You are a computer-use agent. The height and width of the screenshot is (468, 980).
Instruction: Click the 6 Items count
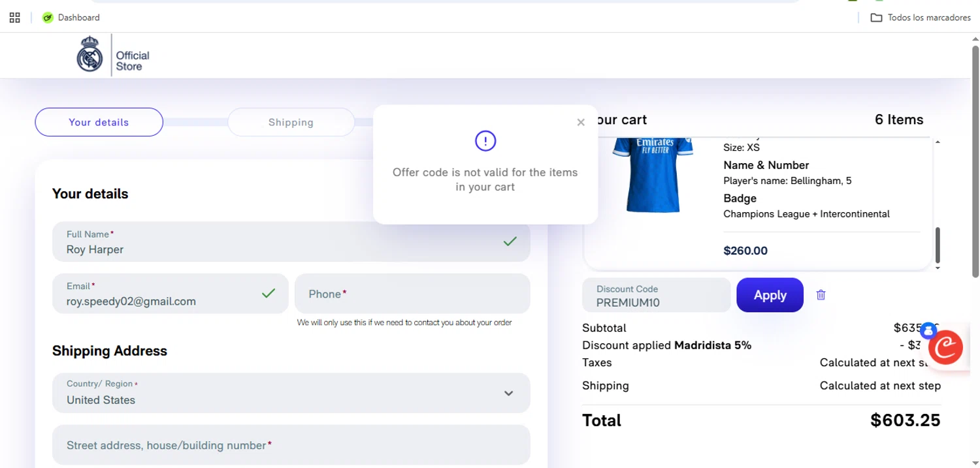pos(899,119)
